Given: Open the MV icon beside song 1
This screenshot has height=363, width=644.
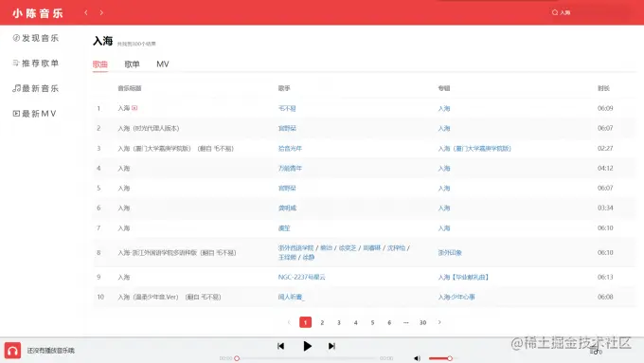Looking at the screenshot, I should tap(134, 108).
